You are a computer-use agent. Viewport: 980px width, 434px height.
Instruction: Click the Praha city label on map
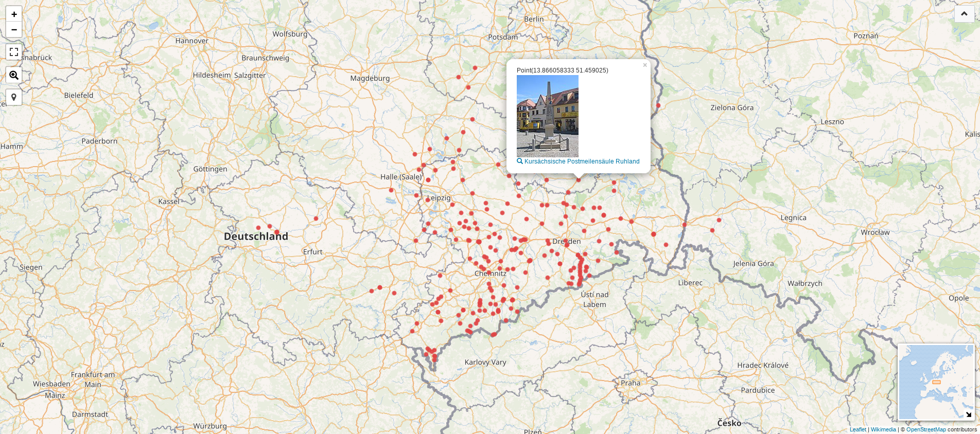631,383
